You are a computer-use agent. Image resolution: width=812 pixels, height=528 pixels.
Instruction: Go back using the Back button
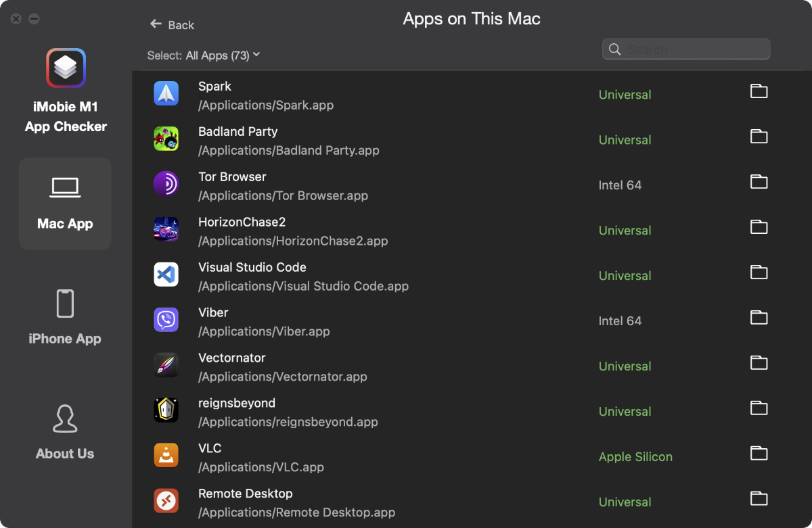(x=173, y=25)
